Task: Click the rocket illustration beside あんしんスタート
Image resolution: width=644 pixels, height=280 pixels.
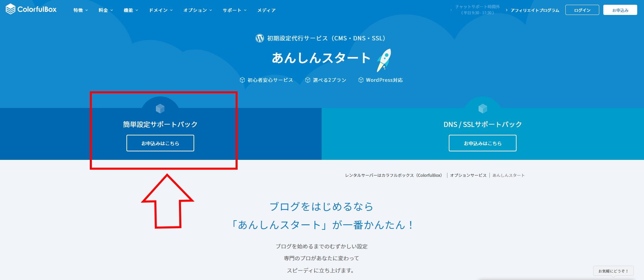Action: (x=384, y=60)
